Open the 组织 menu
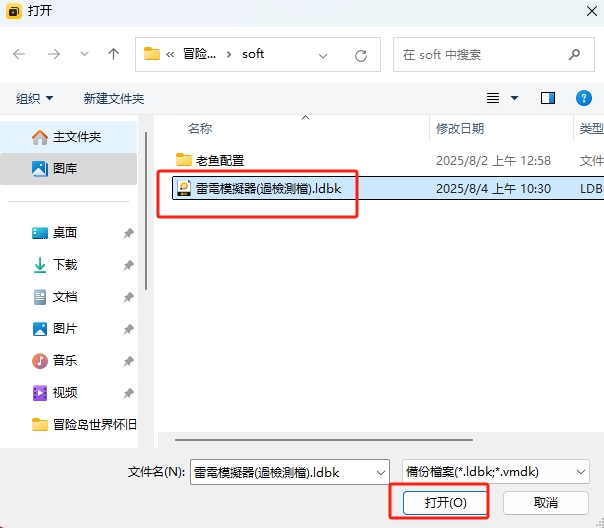The image size is (604, 528). click(34, 99)
